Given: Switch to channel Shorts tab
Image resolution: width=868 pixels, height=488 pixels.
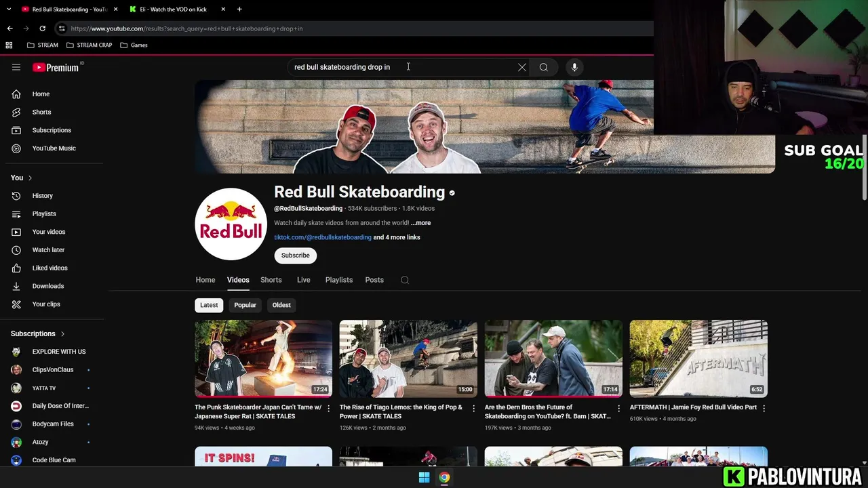Looking at the screenshot, I should [x=271, y=280].
